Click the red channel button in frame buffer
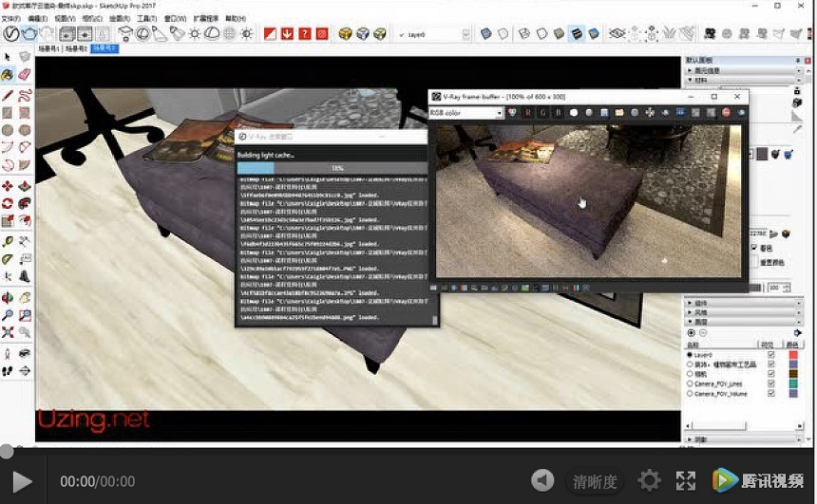Viewport: 817px width, 504px height. point(528,113)
